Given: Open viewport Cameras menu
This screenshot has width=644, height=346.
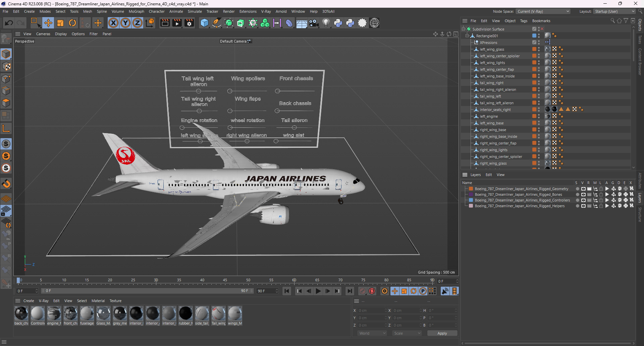Looking at the screenshot, I should coord(43,34).
